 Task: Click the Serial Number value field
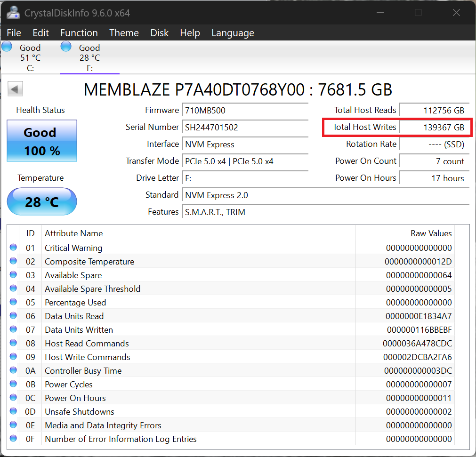coord(245,128)
